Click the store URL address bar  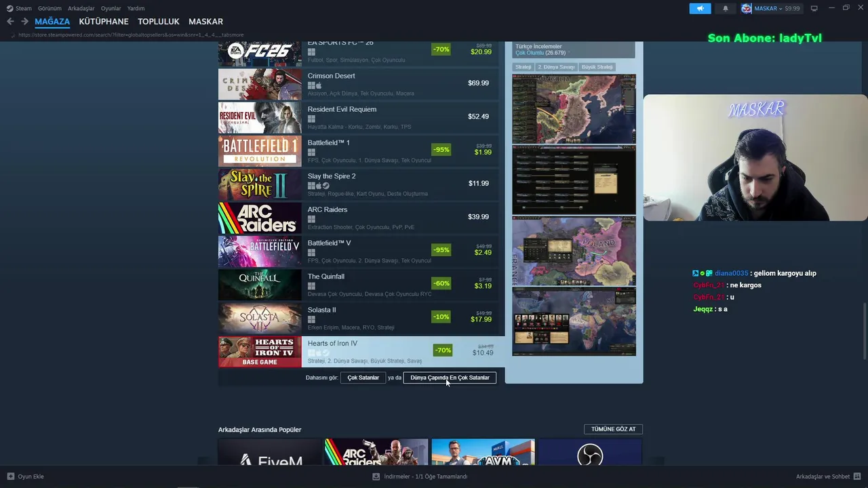coord(131,35)
